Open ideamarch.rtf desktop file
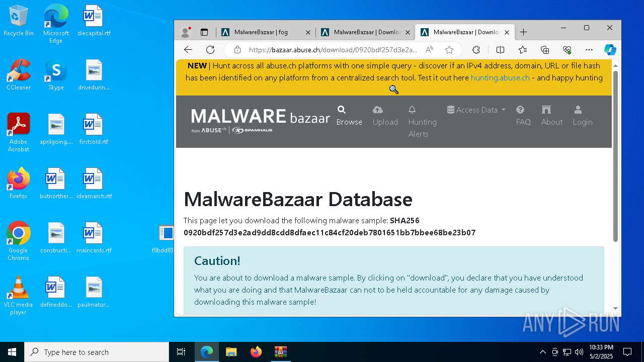Viewport: 644px width, 362px height. [94, 184]
